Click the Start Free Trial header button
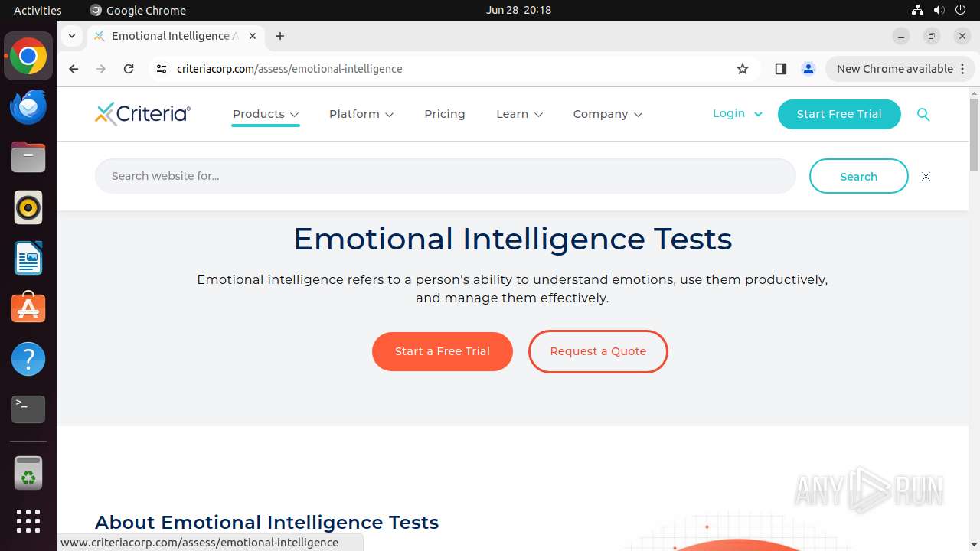 pos(839,114)
